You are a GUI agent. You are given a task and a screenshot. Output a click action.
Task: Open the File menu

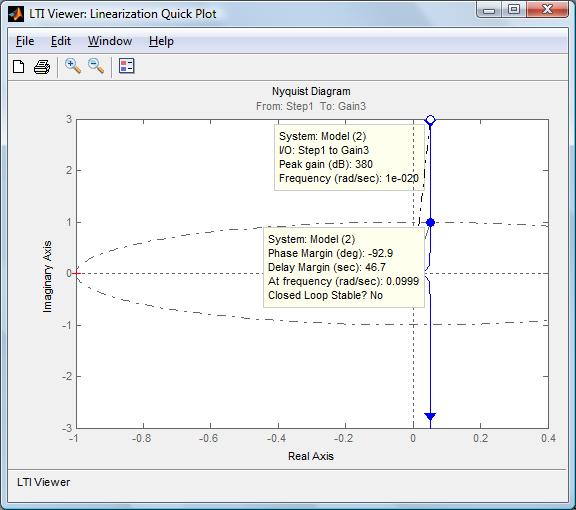25,41
